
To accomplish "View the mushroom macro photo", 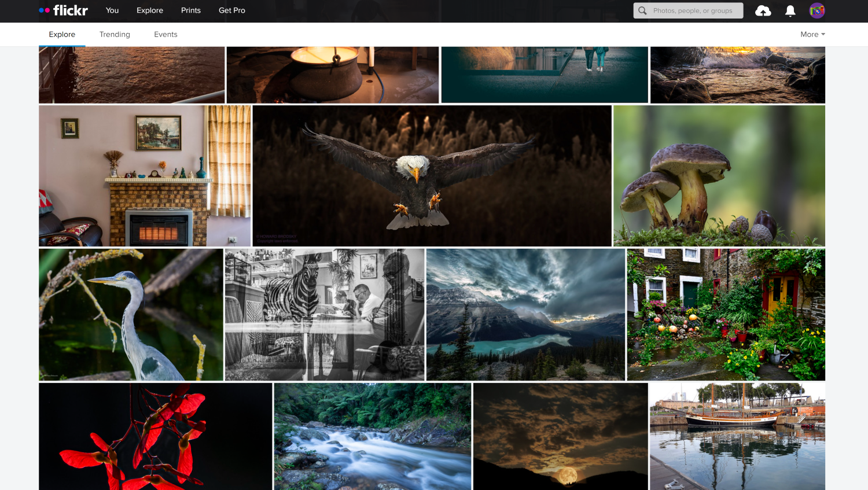I will click(719, 175).
